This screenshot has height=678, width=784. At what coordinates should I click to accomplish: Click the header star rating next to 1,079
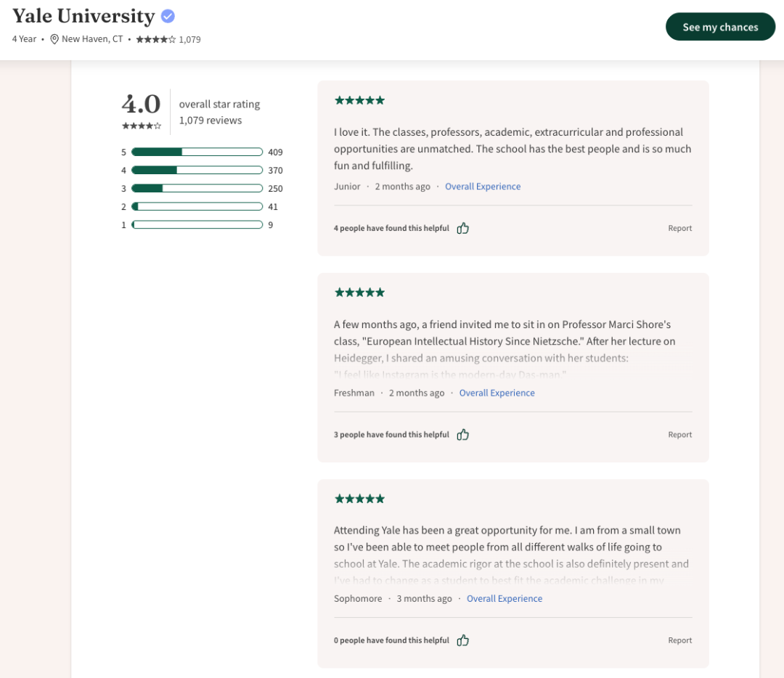pos(156,39)
